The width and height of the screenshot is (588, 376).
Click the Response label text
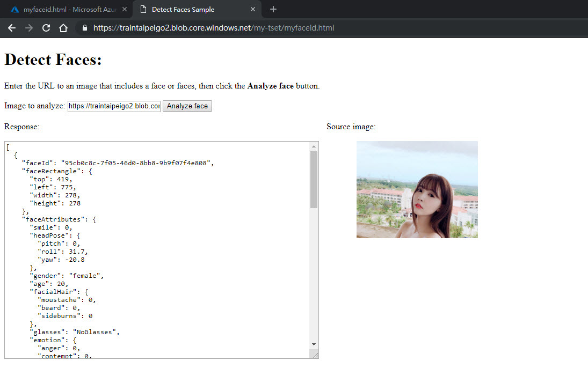point(22,127)
